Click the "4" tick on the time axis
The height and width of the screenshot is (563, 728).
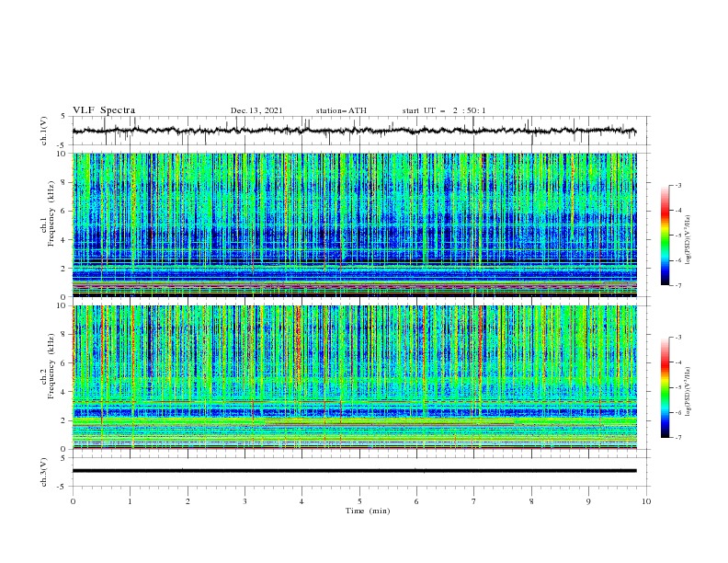click(301, 501)
